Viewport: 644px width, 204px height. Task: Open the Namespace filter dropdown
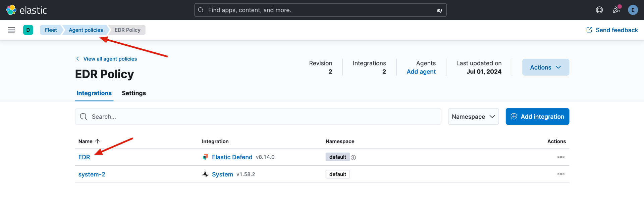click(x=473, y=117)
